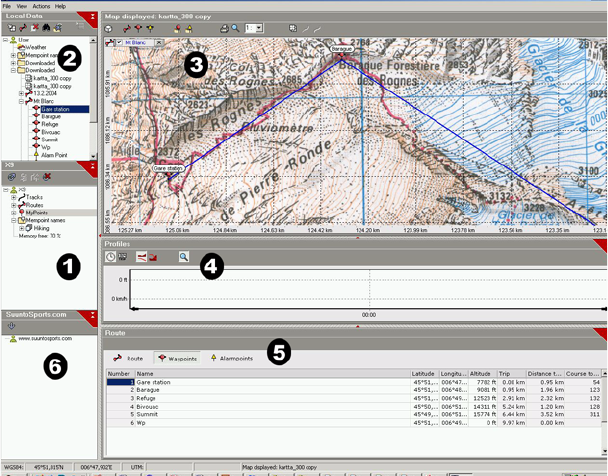Click the binoculars search icon in Local Data toolbar

(x=46, y=28)
